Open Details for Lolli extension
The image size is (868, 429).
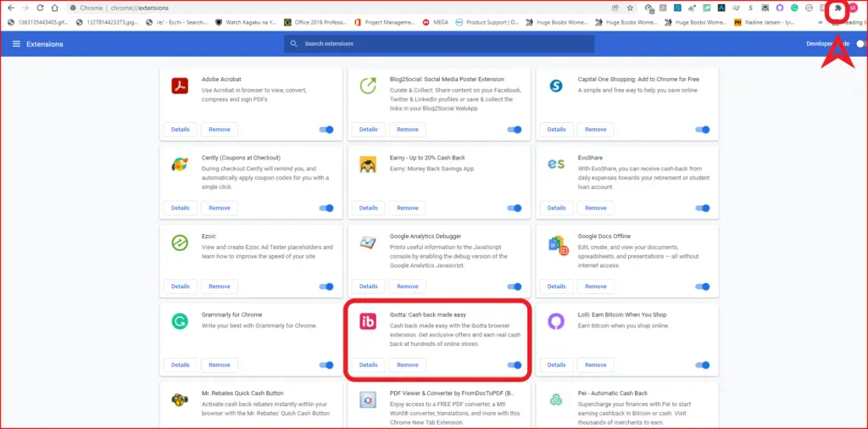point(556,365)
